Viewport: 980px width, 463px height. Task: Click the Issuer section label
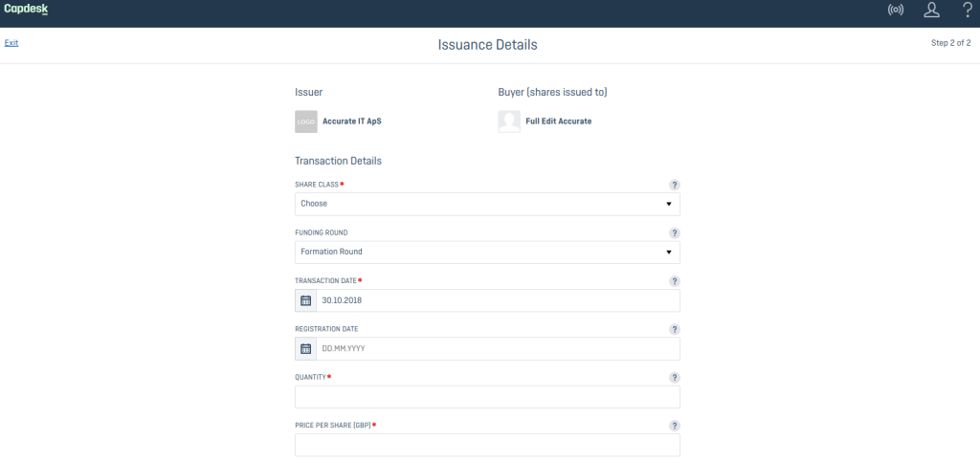click(x=309, y=93)
